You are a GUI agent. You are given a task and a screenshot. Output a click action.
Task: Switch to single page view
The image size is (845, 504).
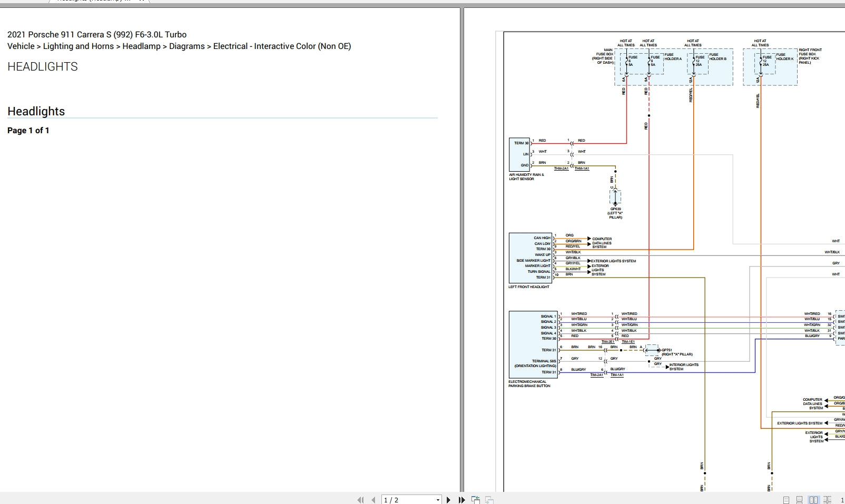tap(786, 500)
